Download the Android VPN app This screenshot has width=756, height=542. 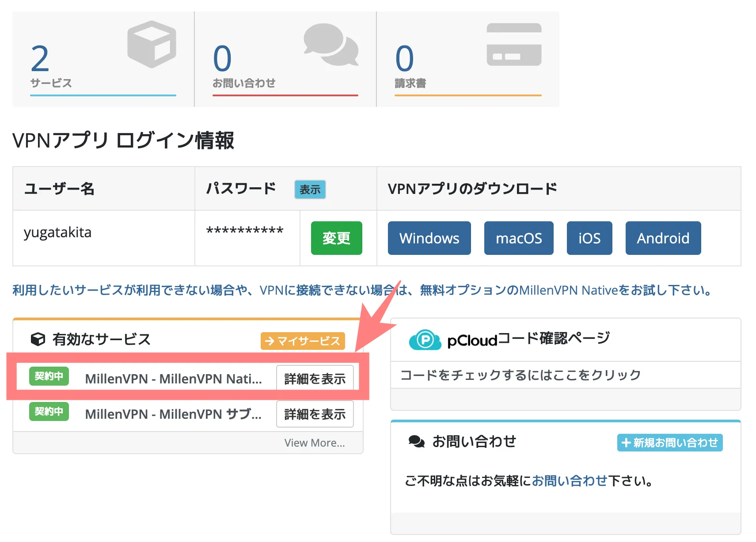coord(663,238)
